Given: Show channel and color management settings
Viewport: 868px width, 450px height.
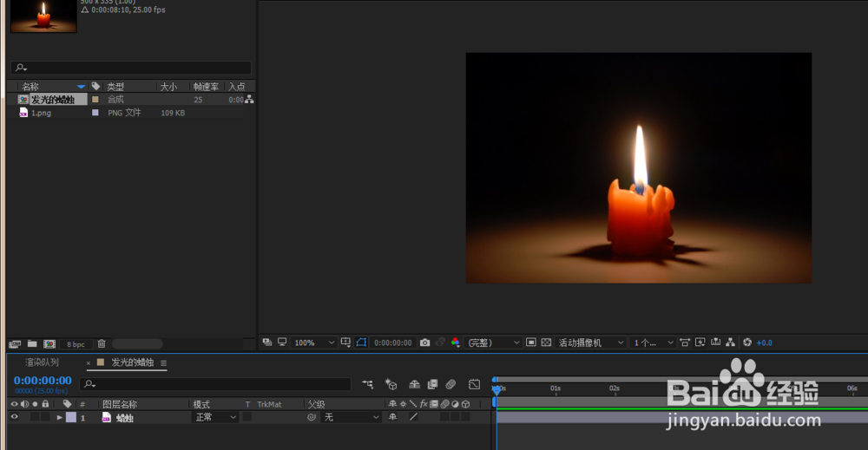Looking at the screenshot, I should (455, 342).
